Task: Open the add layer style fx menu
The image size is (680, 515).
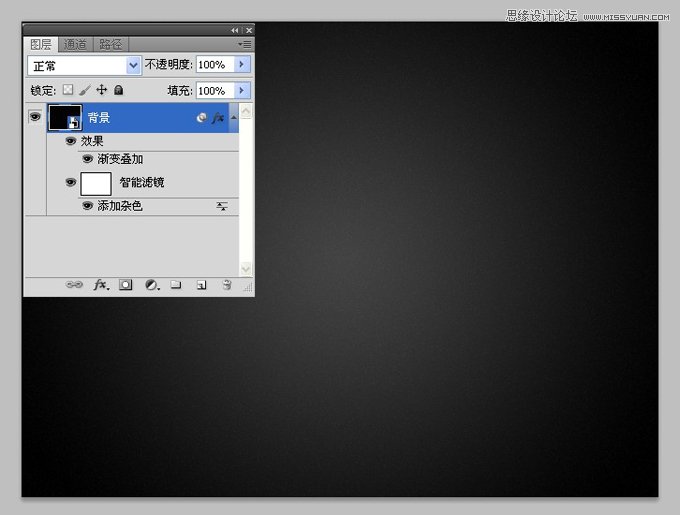Action: click(101, 285)
